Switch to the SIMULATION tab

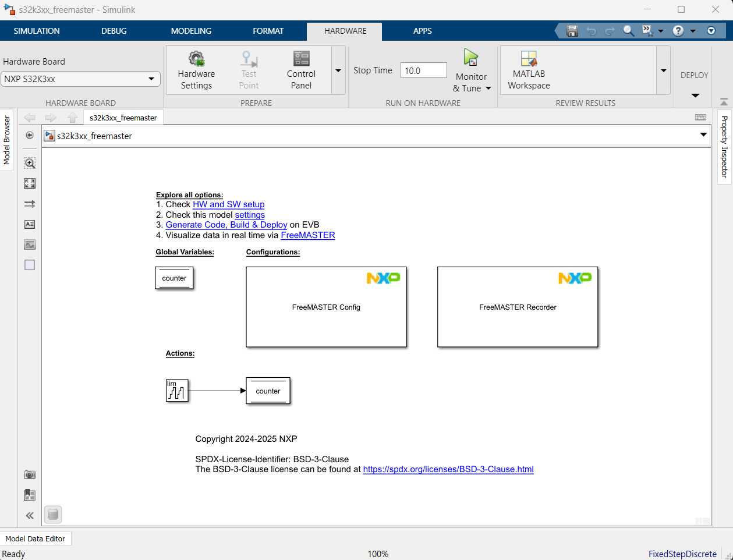tap(37, 31)
